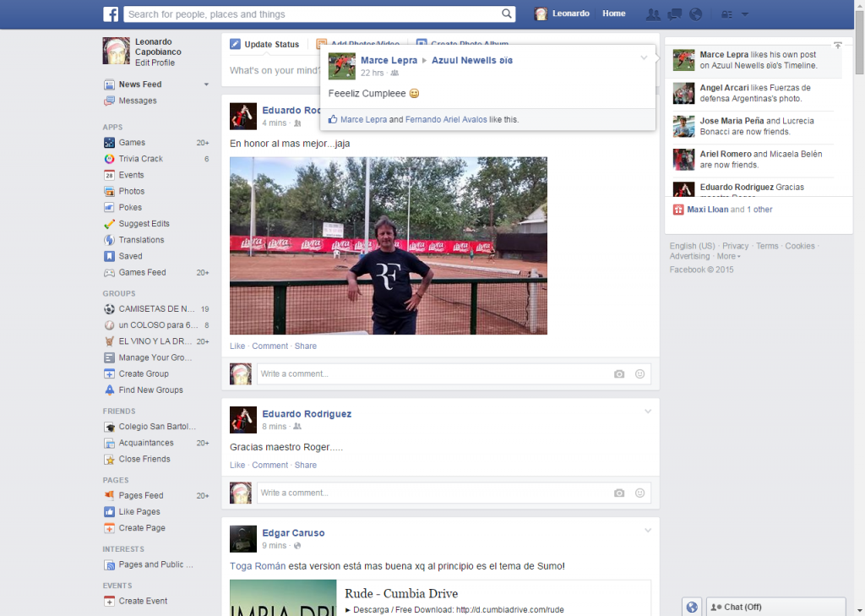Viewport: 865px width, 616px height.
Task: Open the messages icon in top bar
Action: (674, 14)
